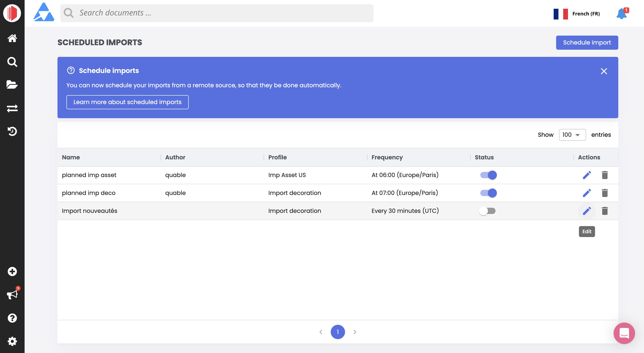Click Learn more about scheduled imports
Viewport: 644px width, 353px height.
coord(127,102)
